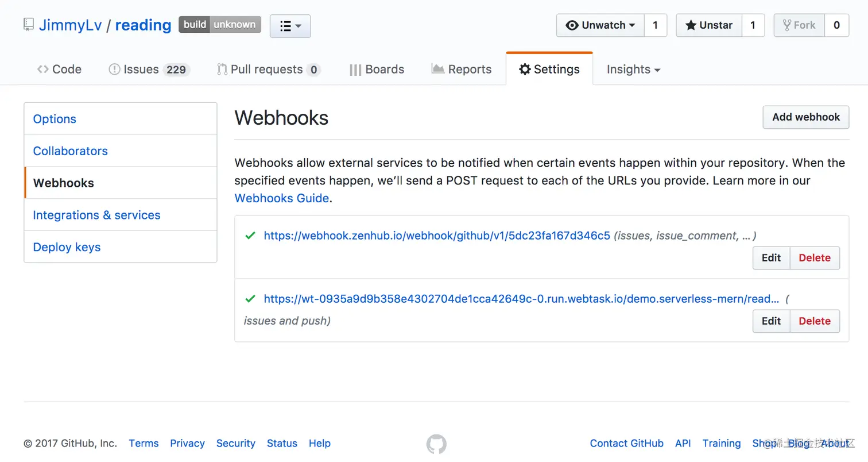868x462 pixels.
Task: Open the webtask.io webhook URL
Action: point(521,299)
